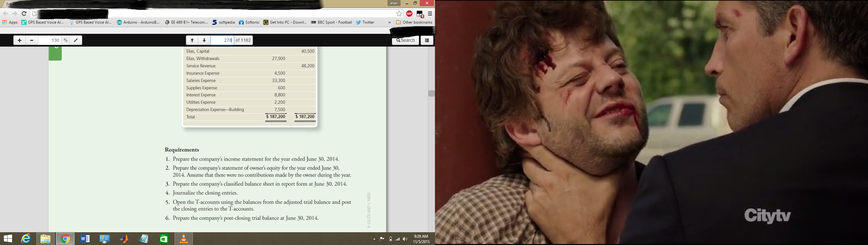Launch Internet Explorer from the taskbar
This screenshot has width=868, height=245.
pyautogui.click(x=26, y=239)
